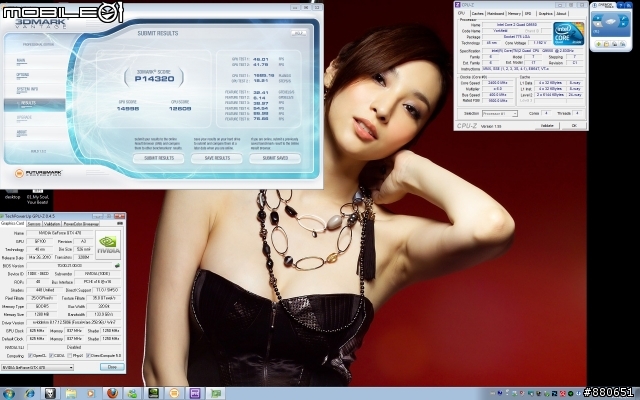Open System Info in 3DMark Vantage sidebar

tap(27, 89)
